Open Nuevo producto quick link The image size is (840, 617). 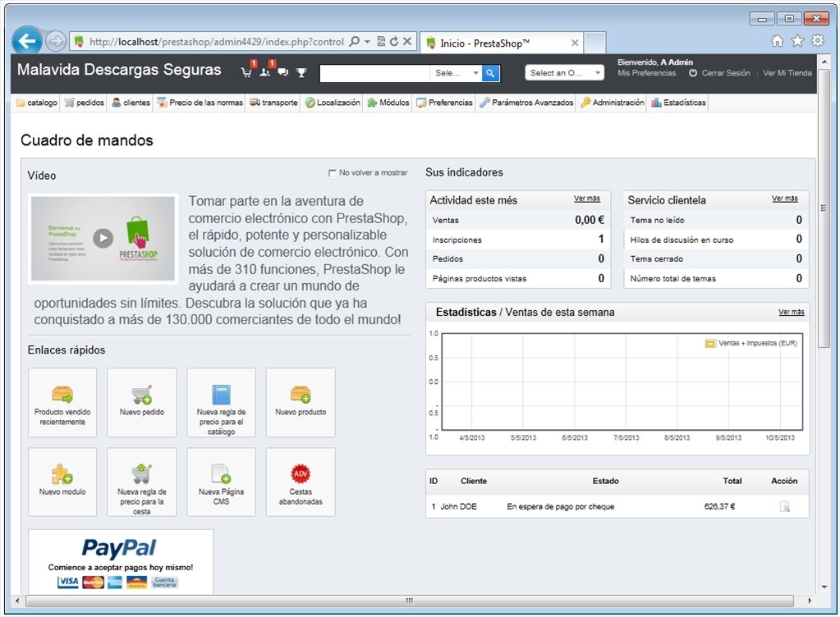[301, 402]
